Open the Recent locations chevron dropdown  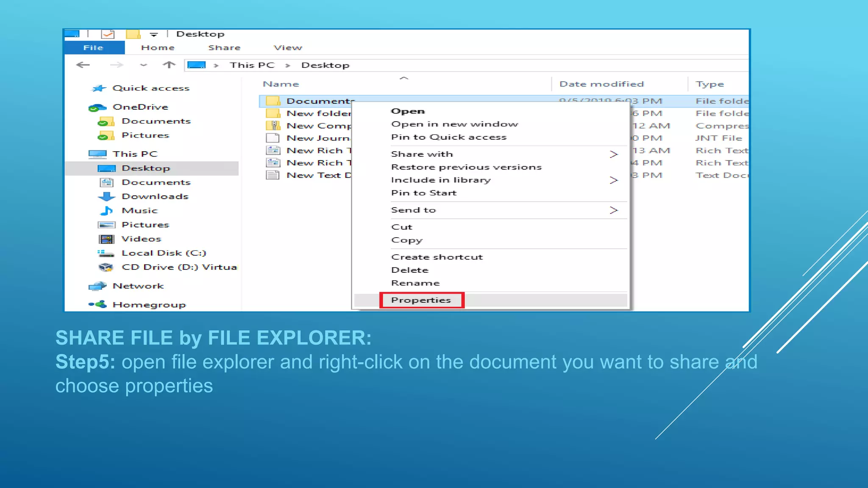coord(144,65)
